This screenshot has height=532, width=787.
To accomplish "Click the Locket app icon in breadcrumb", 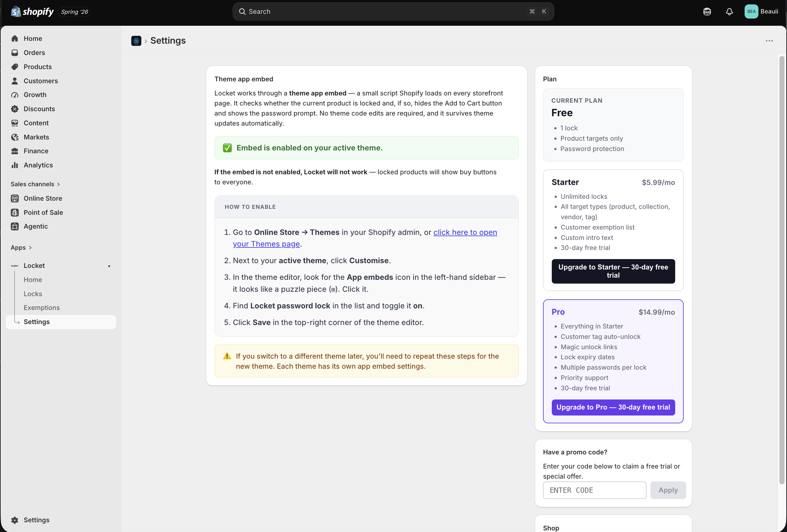I will [136, 41].
